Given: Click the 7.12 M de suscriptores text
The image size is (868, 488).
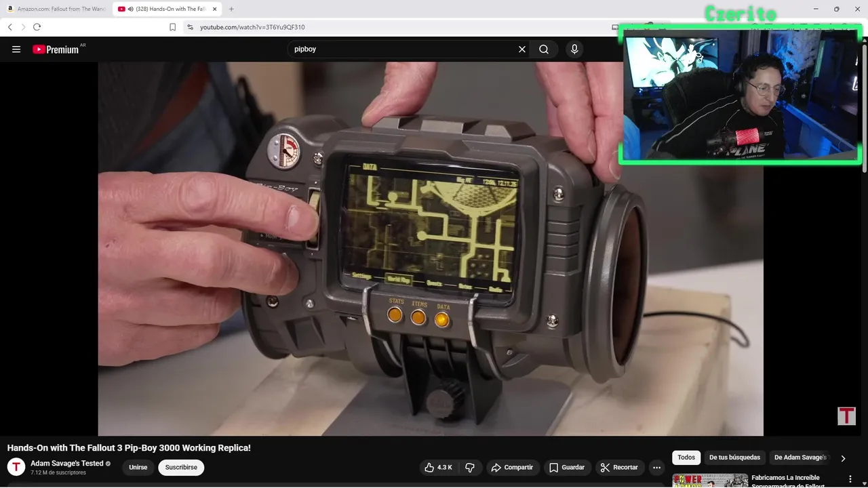Looking at the screenshot, I should tap(58, 472).
